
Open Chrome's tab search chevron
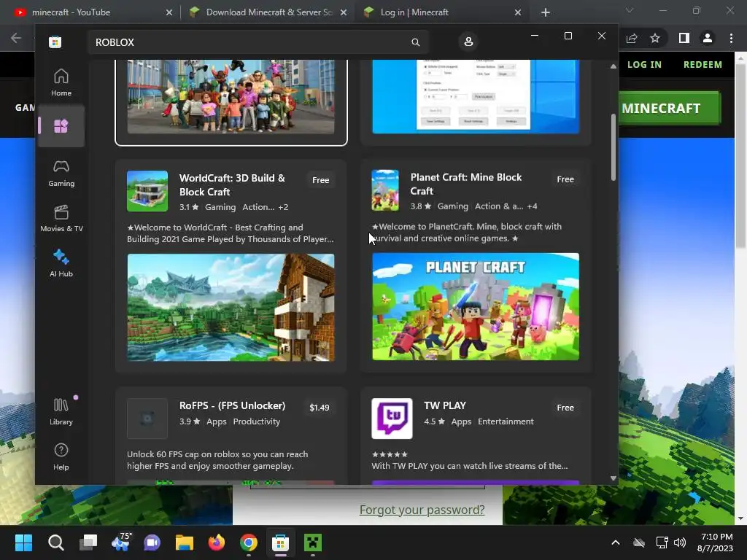pos(630,10)
